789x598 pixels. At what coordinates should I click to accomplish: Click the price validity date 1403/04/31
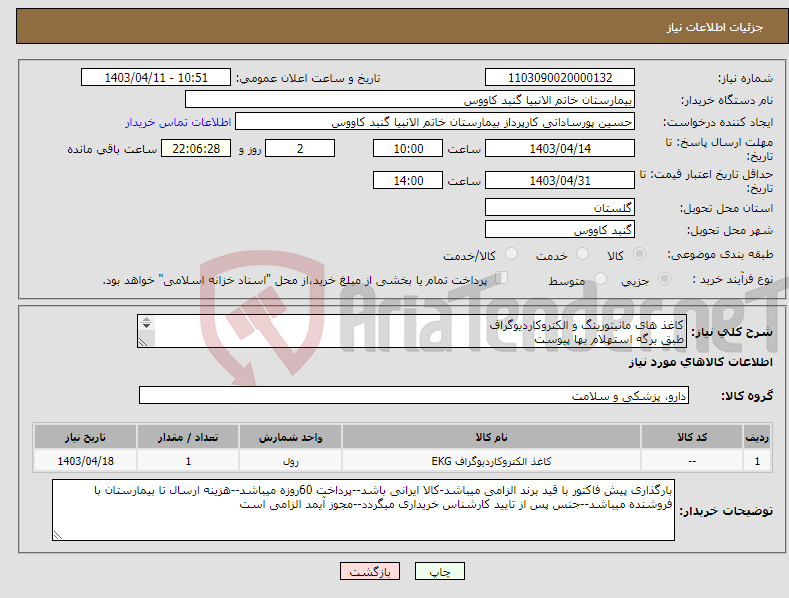click(x=560, y=180)
